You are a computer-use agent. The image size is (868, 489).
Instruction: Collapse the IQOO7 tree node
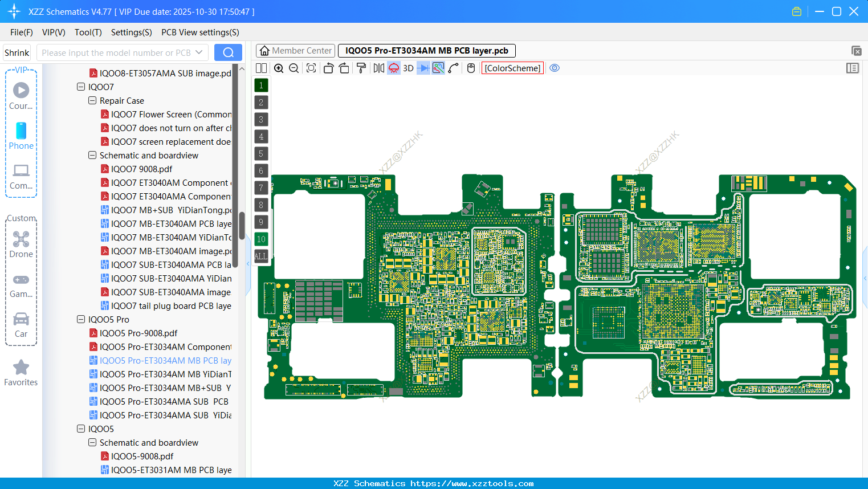(81, 87)
